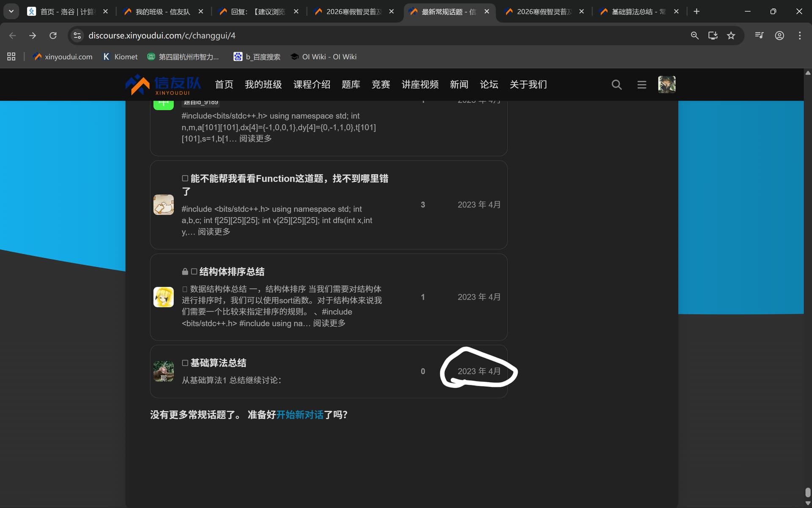Open the media controls icon near the profile
Image resolution: width=812 pixels, height=508 pixels.
pos(759,36)
